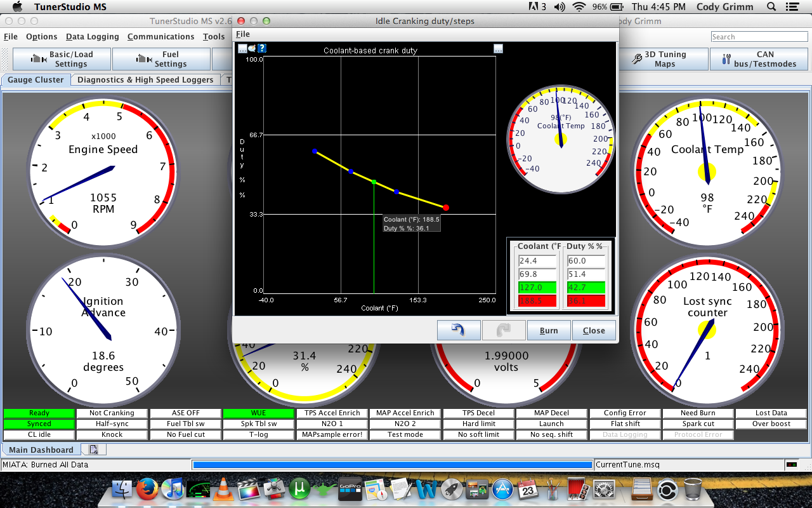
Task: Open the Firefox icon in the dock
Action: tap(147, 490)
